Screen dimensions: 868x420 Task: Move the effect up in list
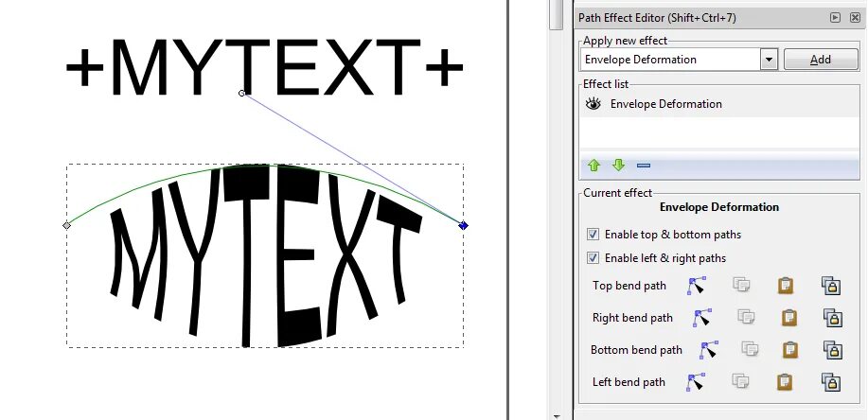point(594,165)
